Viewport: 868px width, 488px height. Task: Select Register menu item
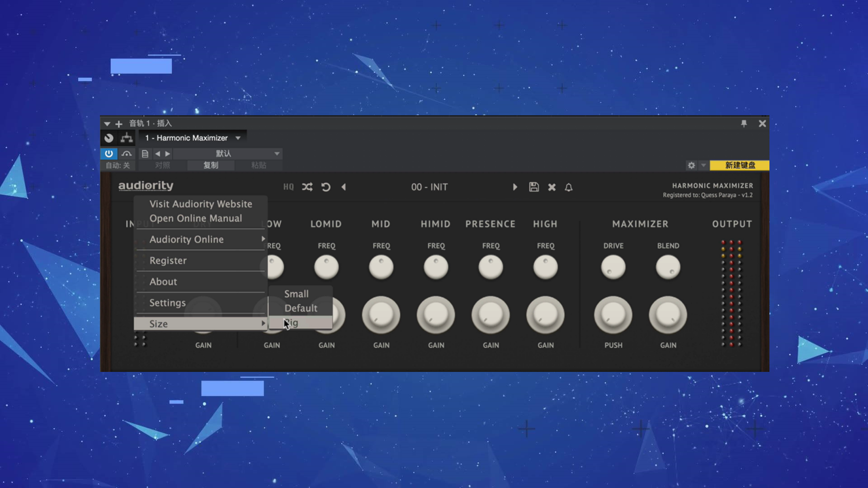click(201, 260)
